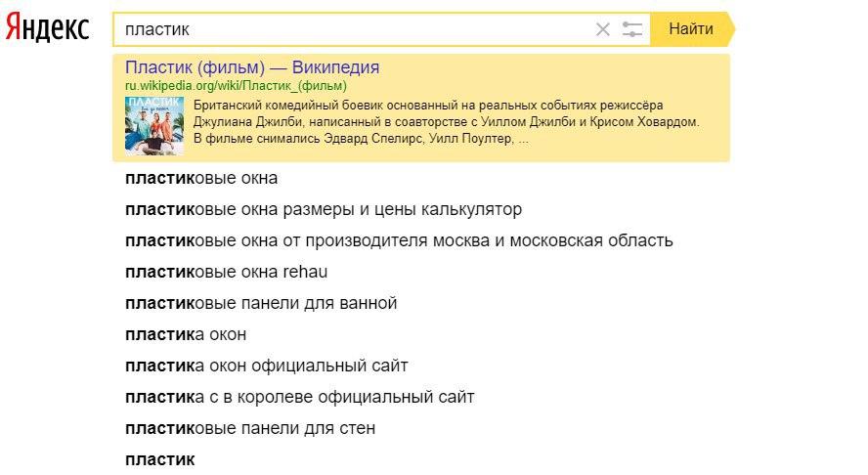Choose 'пластиковые окна размеры и цены калькулятор'
This screenshot has width=868, height=475.
tap(324, 210)
